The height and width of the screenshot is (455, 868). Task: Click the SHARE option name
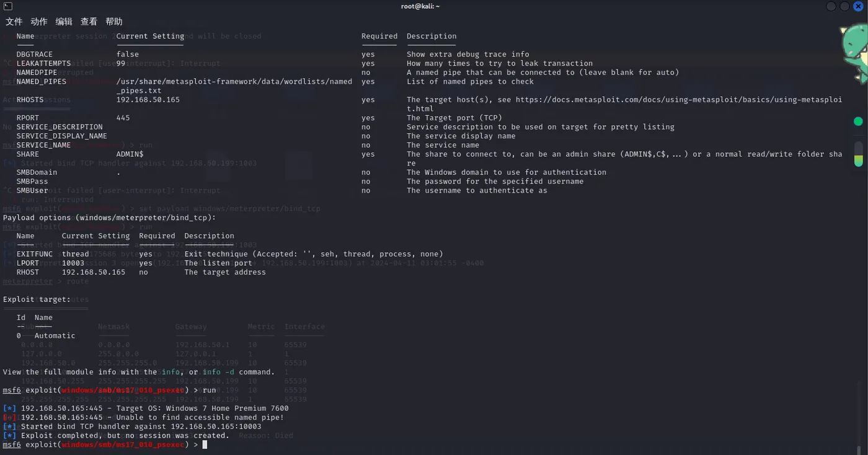[x=28, y=154]
